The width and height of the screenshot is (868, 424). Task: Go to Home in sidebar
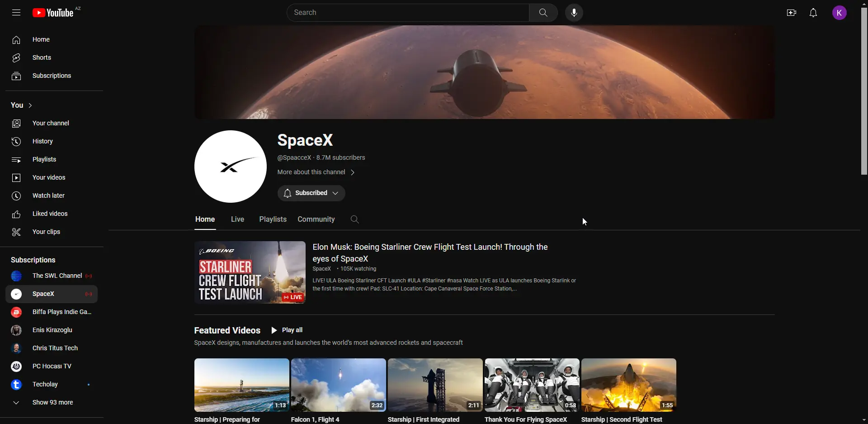(52, 40)
